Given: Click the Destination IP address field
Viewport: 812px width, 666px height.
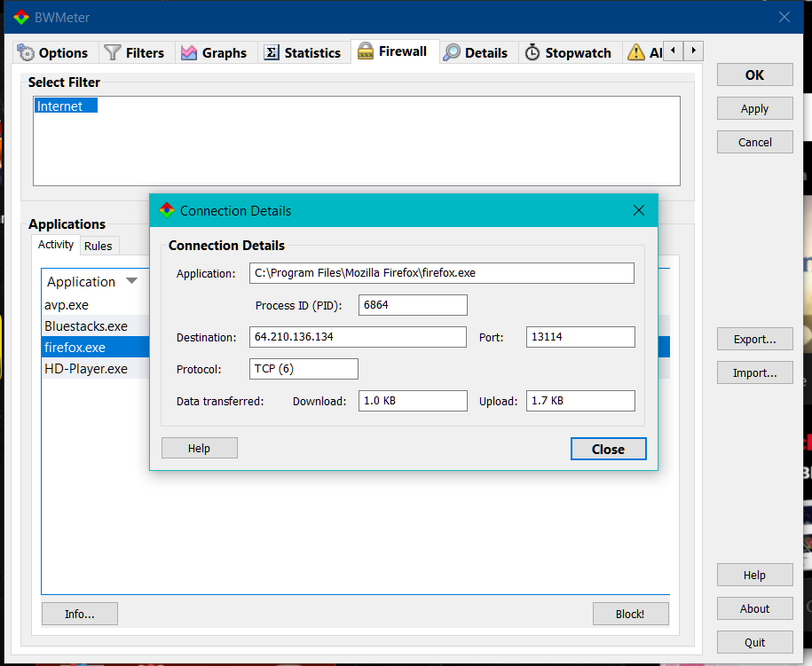Looking at the screenshot, I should coord(358,337).
